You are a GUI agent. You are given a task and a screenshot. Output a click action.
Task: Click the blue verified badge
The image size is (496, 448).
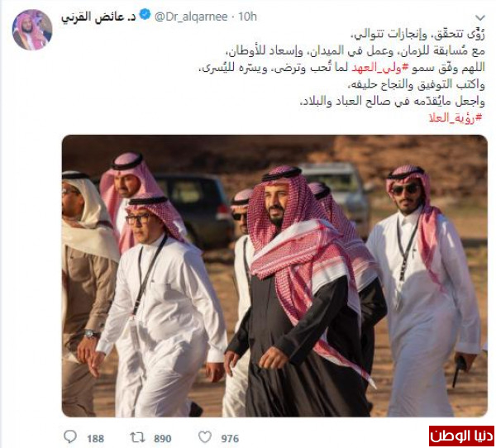click(x=145, y=15)
